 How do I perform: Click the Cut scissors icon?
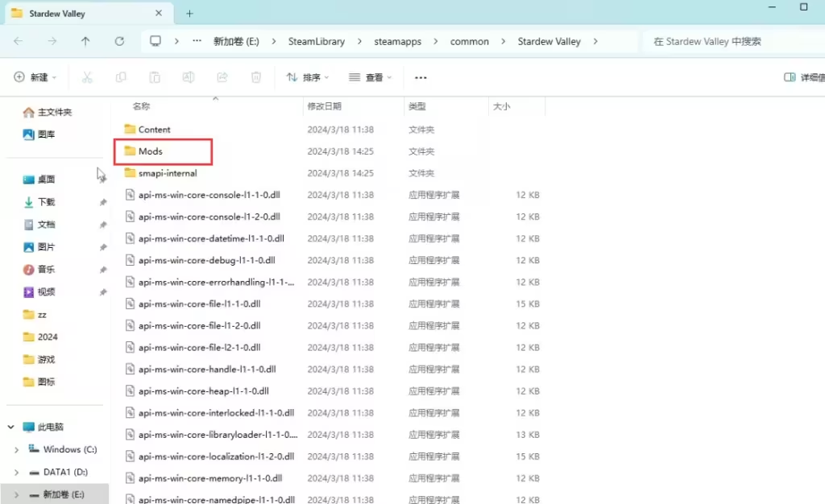click(x=87, y=78)
